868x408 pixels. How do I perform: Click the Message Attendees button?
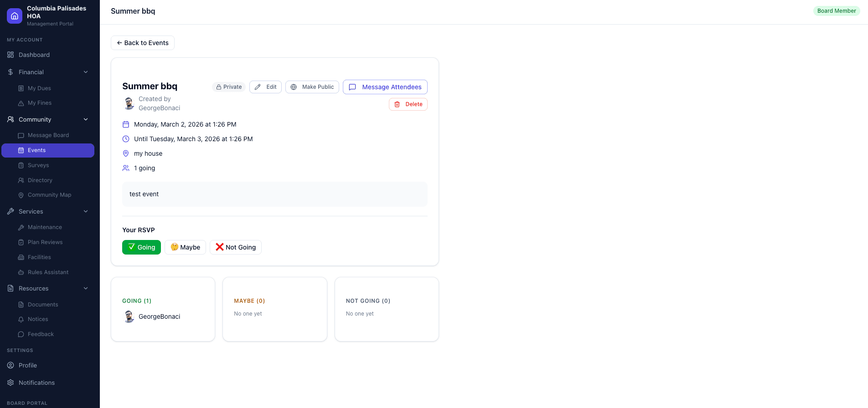[385, 87]
